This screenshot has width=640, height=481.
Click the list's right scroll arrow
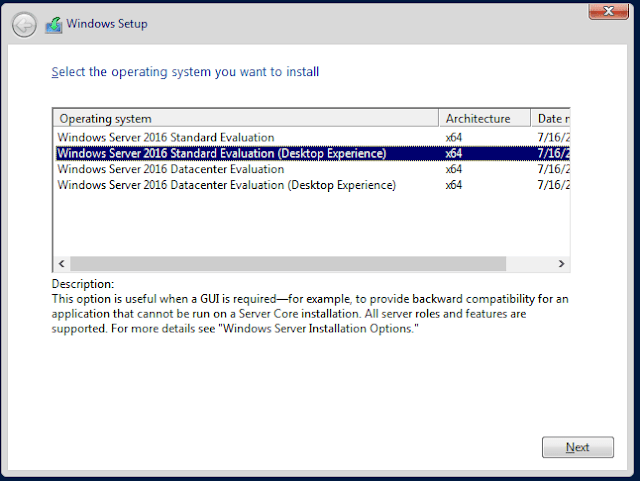[x=562, y=264]
